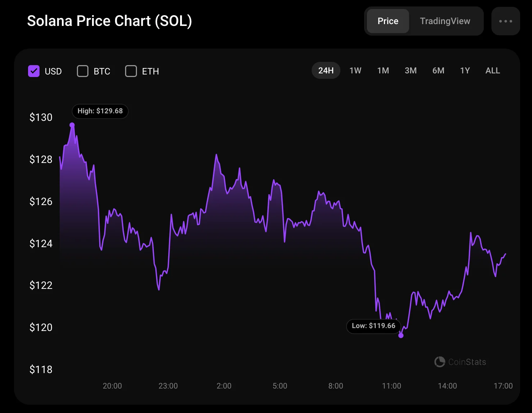Click the low point marker dot
Screen dimensions: 532x413
(x=401, y=335)
